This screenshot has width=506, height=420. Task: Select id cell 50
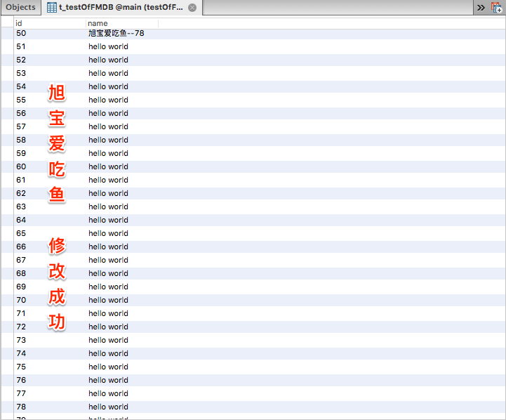(x=21, y=33)
